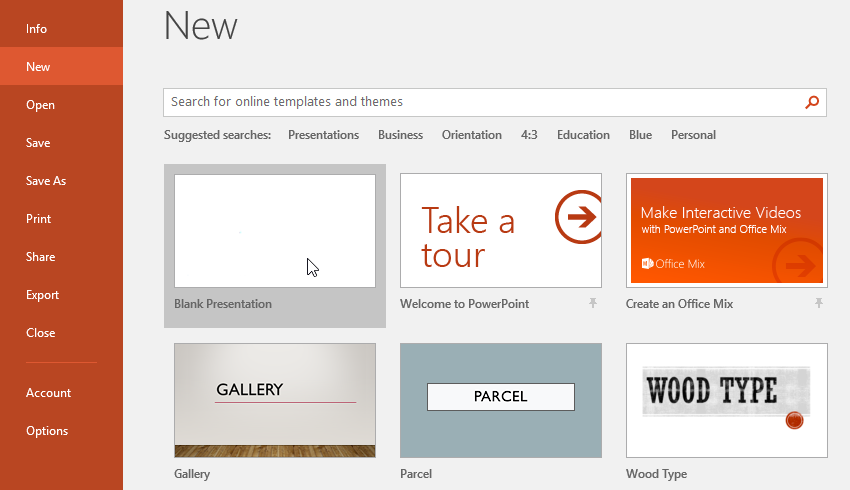Open PowerPoint Options

(x=47, y=431)
